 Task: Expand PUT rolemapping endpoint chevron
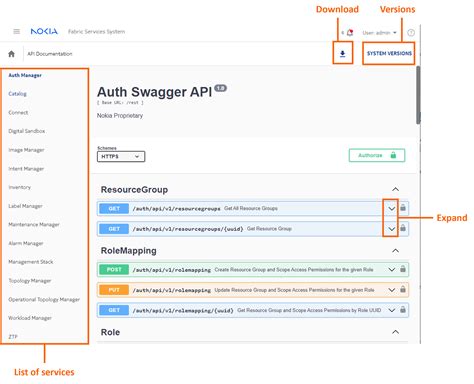pyautogui.click(x=392, y=290)
